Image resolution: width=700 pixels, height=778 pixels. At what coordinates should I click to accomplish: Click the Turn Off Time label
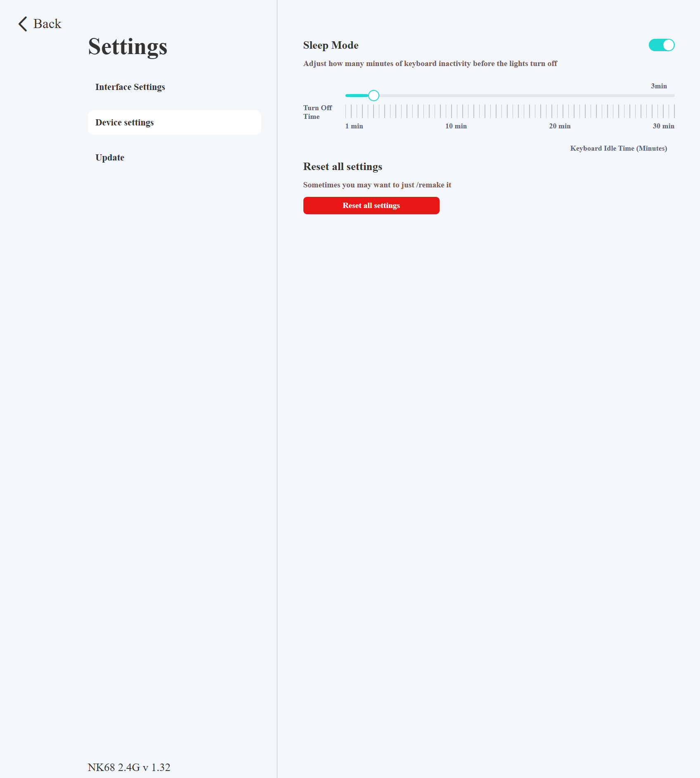(317, 112)
